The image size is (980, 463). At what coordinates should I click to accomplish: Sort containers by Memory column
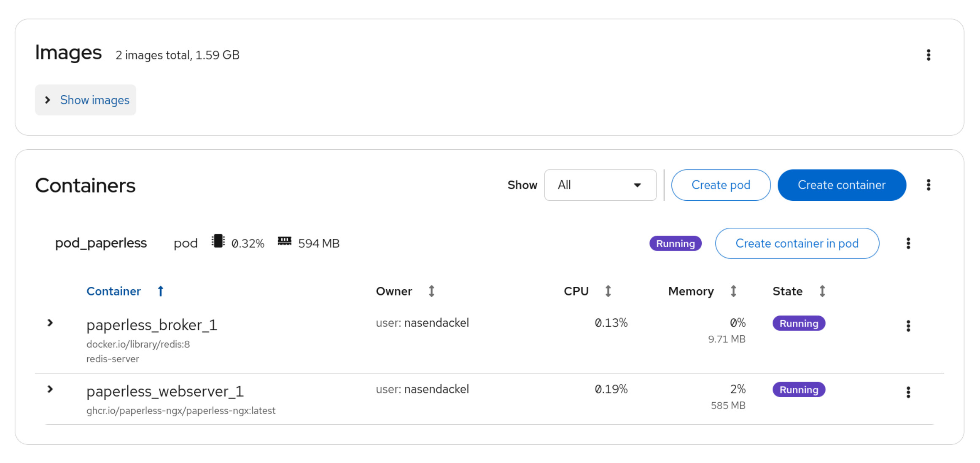(x=703, y=291)
